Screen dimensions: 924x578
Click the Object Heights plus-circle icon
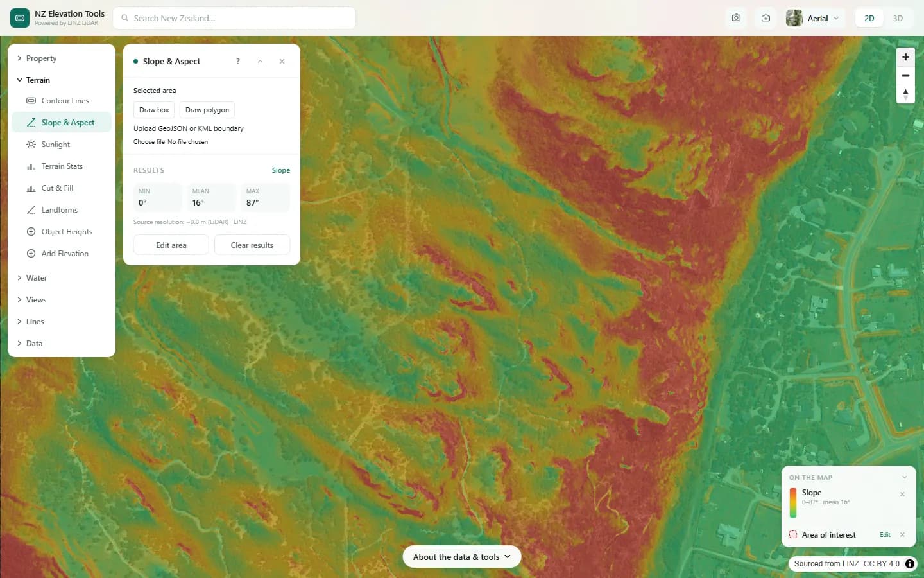(31, 232)
